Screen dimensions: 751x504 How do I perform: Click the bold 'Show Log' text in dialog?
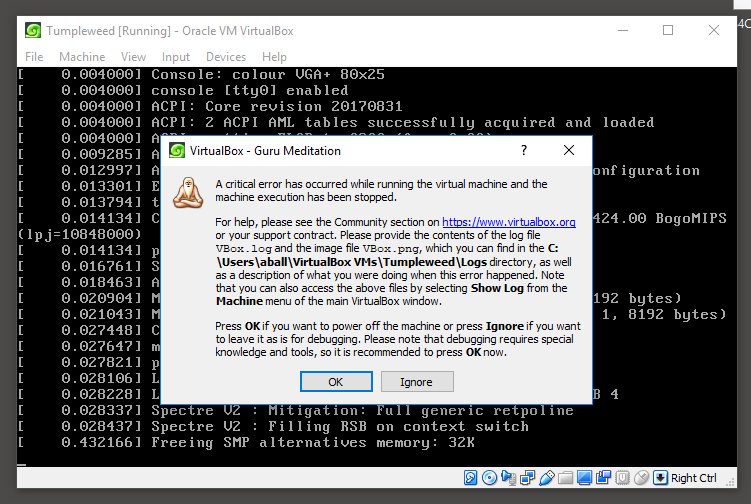coord(497,288)
